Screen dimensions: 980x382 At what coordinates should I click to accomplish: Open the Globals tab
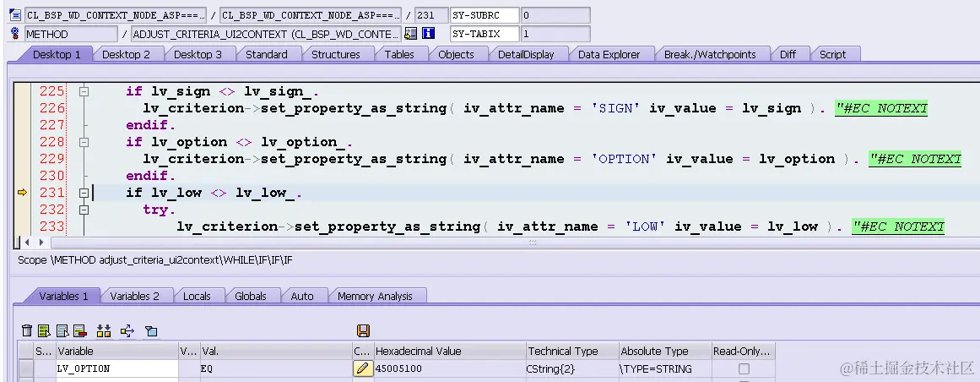click(250, 296)
